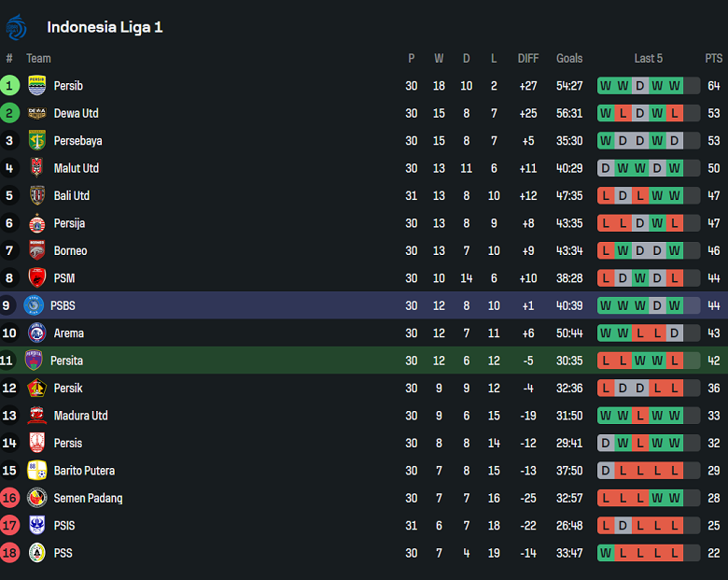Click the Indonesia Liga 1 league logo
Viewport: 728px width, 580px height.
17,27
